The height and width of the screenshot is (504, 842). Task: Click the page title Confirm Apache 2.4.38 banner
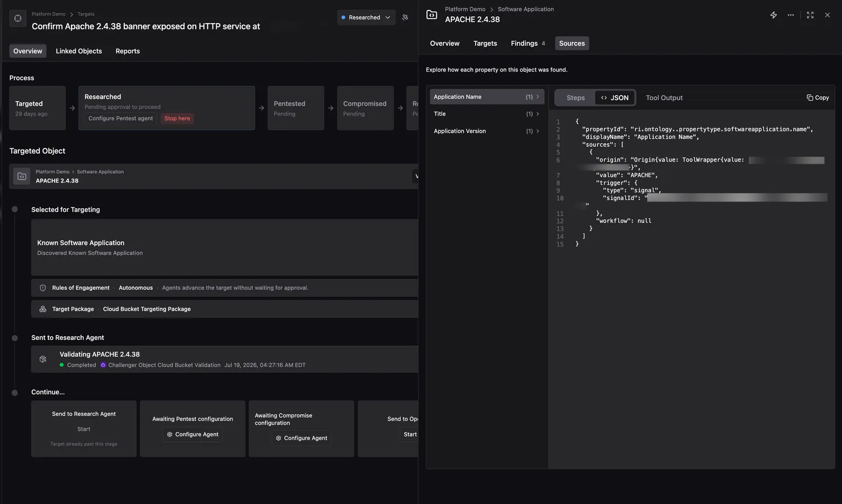(x=146, y=26)
